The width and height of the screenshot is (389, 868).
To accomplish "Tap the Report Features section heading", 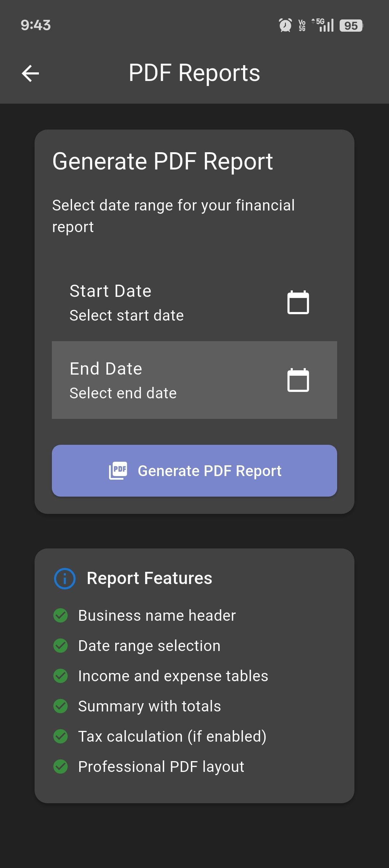I will coord(149,578).
